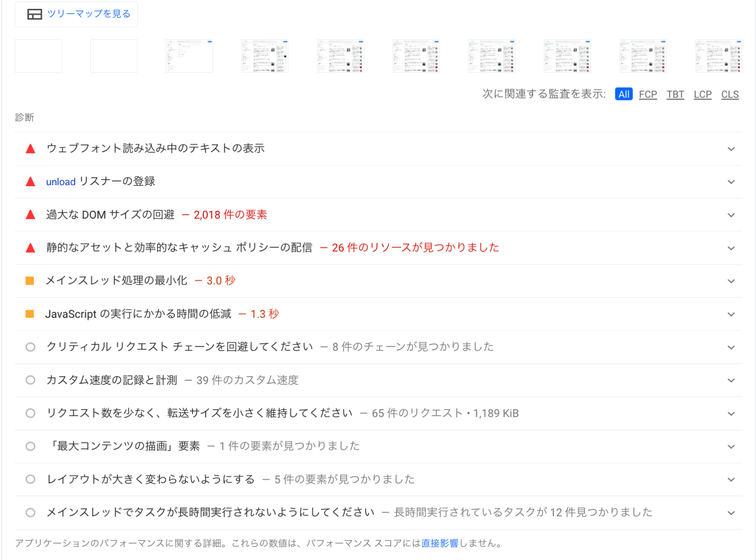Click orange square icon for メインスレッド処理の最小化
This screenshot has width=756, height=560.
pyautogui.click(x=30, y=281)
